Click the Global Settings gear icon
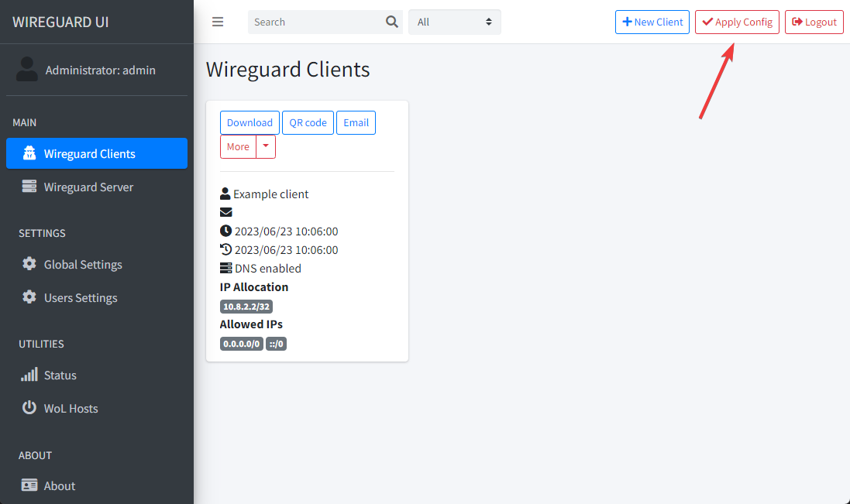The width and height of the screenshot is (850, 504). point(29,264)
